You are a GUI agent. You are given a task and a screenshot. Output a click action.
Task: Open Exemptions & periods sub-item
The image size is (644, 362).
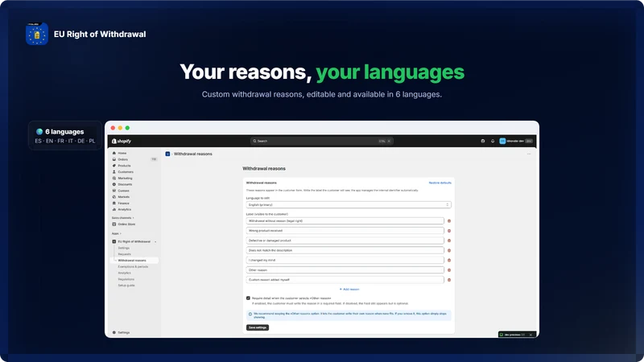pos(133,267)
